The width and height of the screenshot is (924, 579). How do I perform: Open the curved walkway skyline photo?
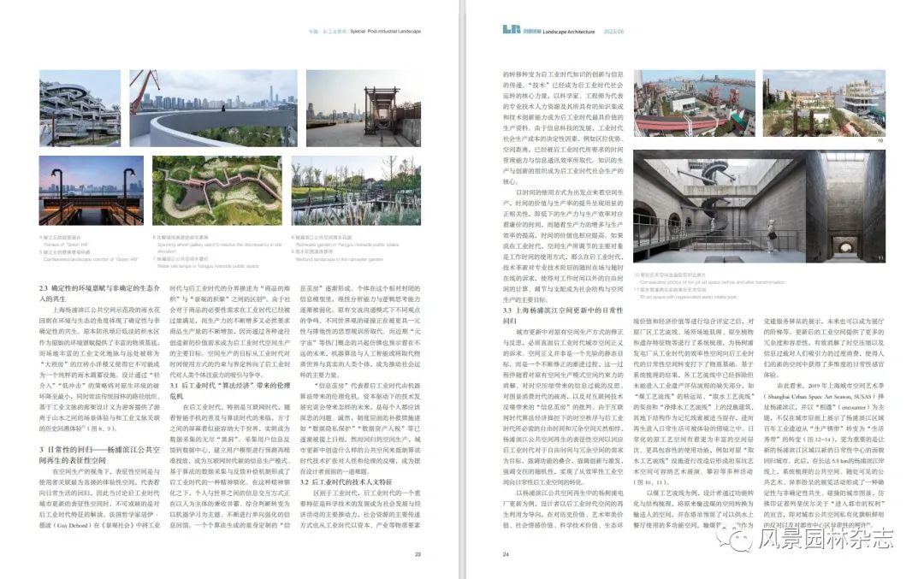[x=213, y=109]
